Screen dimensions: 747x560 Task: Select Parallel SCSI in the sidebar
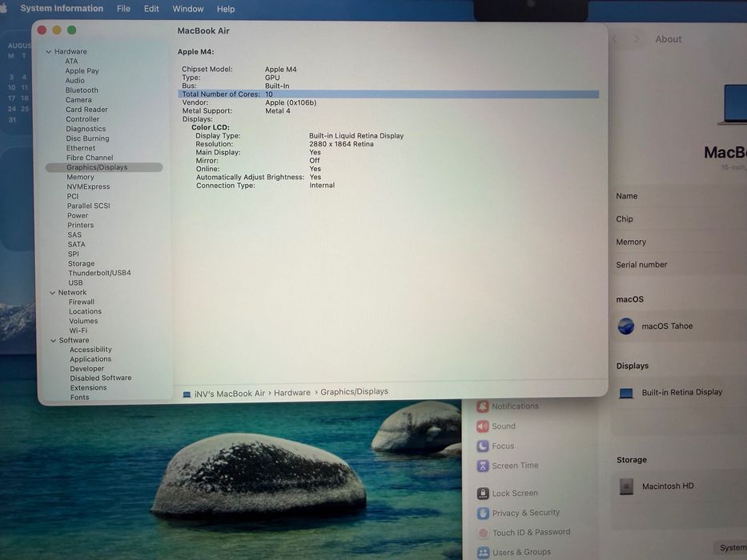click(88, 206)
